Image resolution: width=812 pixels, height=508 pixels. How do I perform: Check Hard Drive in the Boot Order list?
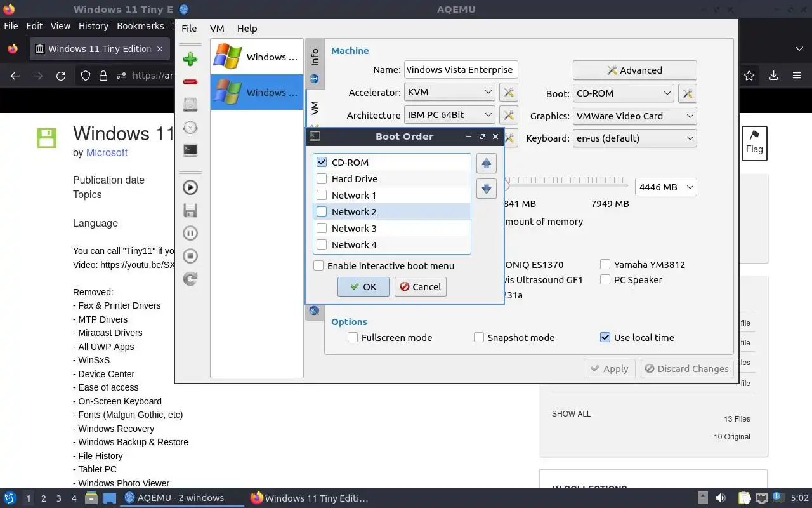(322, 178)
